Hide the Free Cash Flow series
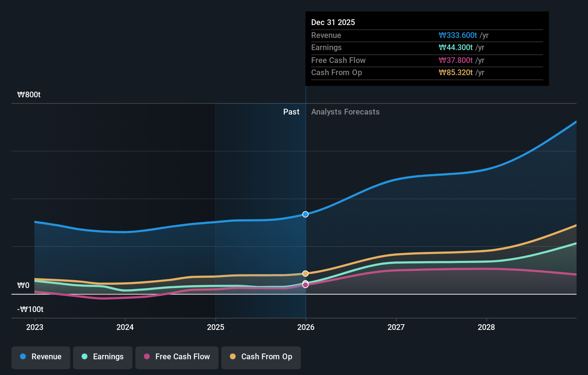The height and width of the screenshot is (375, 588). point(177,357)
